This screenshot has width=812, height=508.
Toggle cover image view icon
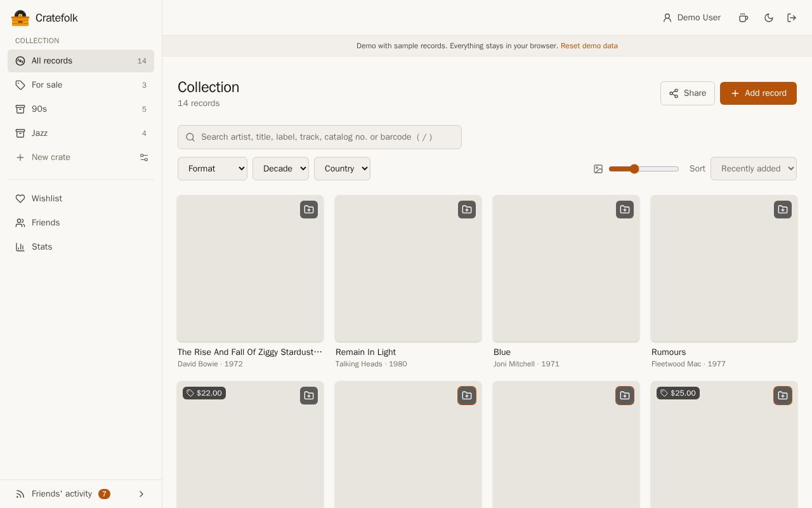[598, 169]
